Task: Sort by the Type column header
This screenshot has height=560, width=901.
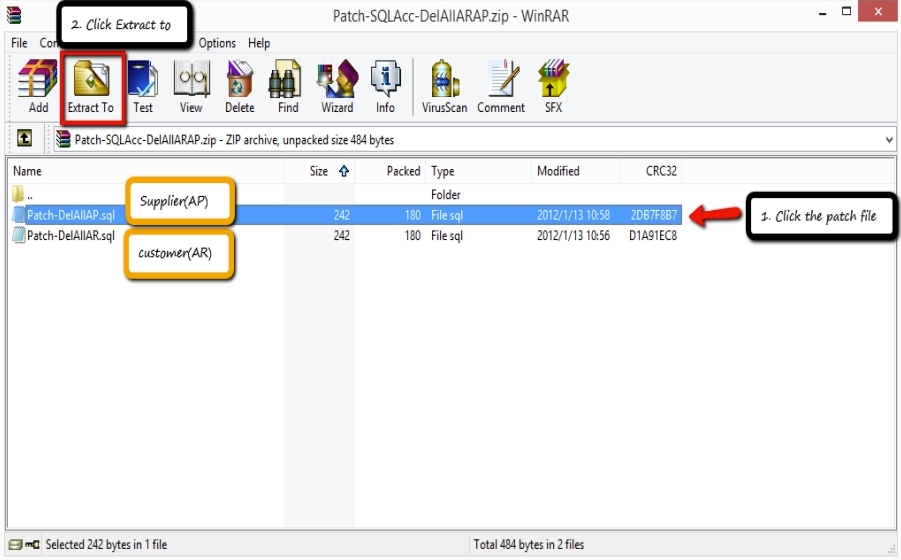Action: (x=479, y=171)
